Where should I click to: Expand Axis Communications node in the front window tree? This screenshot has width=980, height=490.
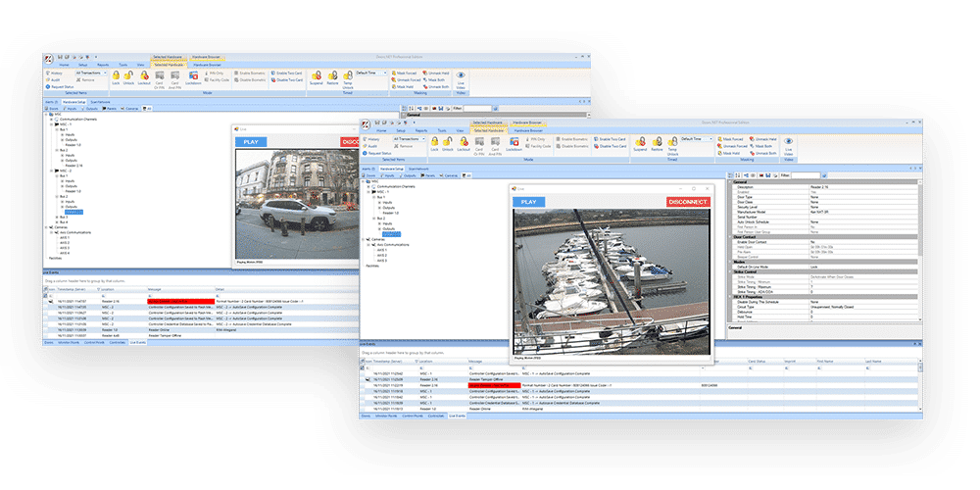pyautogui.click(x=369, y=244)
